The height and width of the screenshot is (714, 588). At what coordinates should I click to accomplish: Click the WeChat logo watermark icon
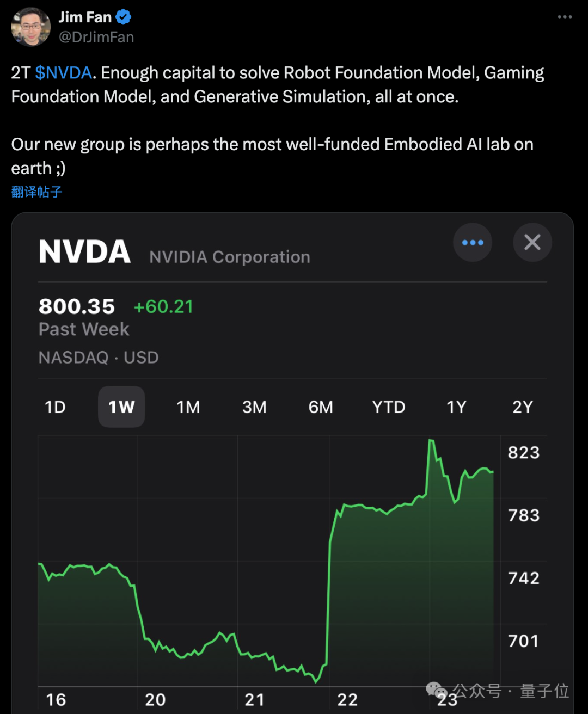437,690
